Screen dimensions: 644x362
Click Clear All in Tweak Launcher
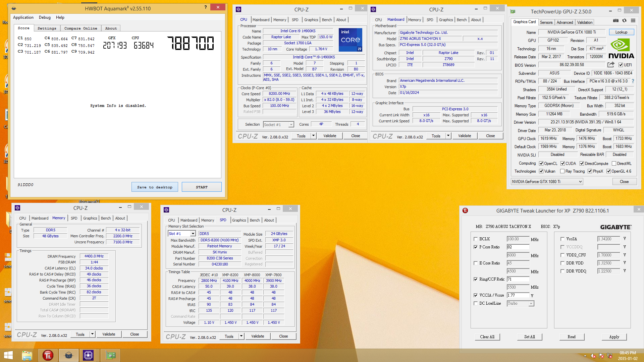point(487,337)
